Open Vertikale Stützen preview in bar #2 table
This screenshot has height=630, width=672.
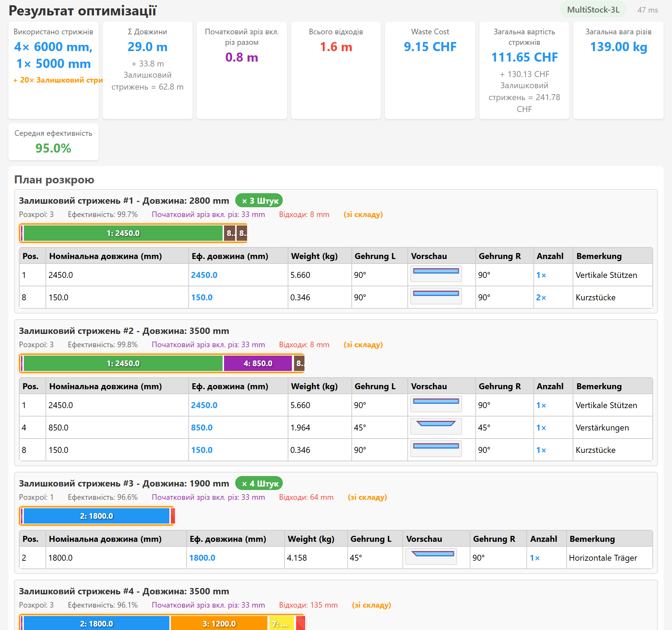(x=436, y=404)
